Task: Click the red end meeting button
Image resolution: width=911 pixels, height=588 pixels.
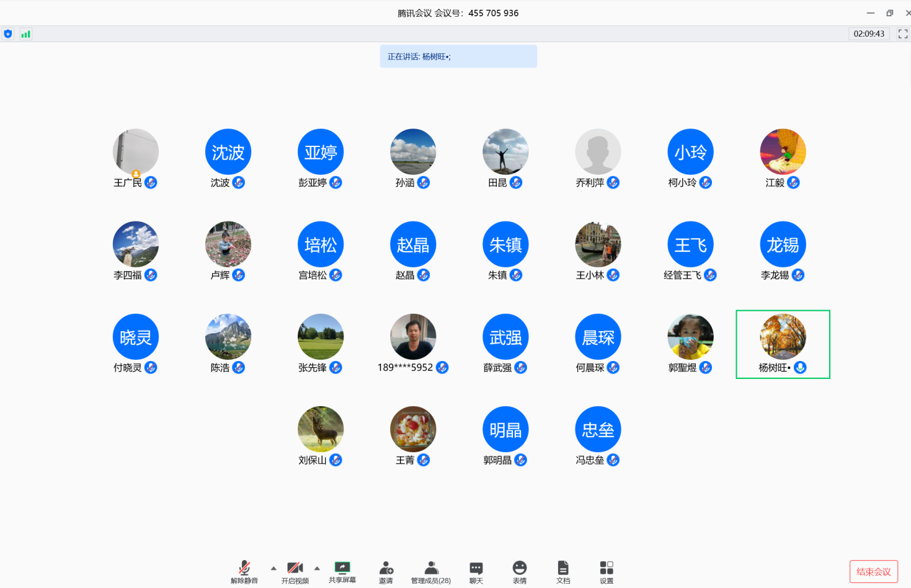Action: coord(873,571)
